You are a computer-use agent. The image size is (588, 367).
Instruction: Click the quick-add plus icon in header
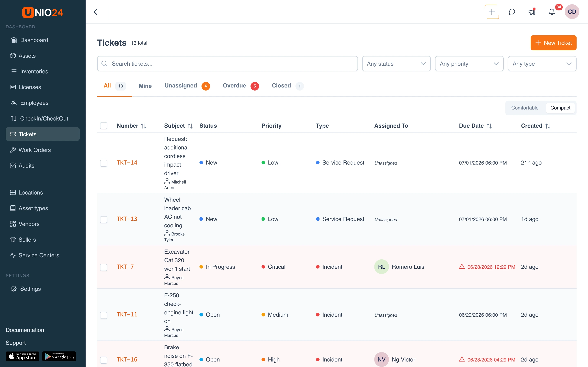(x=492, y=12)
